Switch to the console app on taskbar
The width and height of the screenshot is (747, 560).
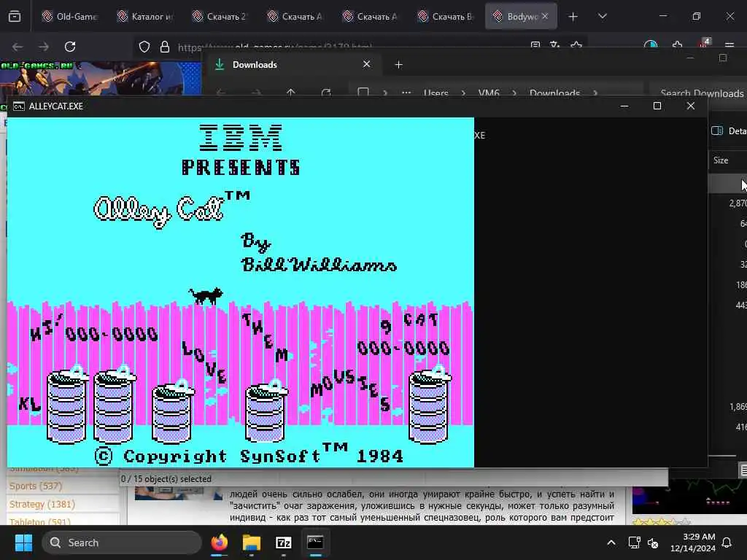(x=315, y=542)
